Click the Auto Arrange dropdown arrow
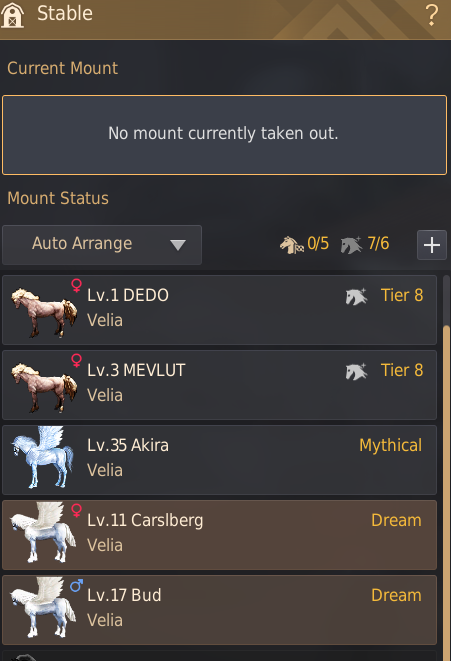452x666 pixels. (x=178, y=245)
